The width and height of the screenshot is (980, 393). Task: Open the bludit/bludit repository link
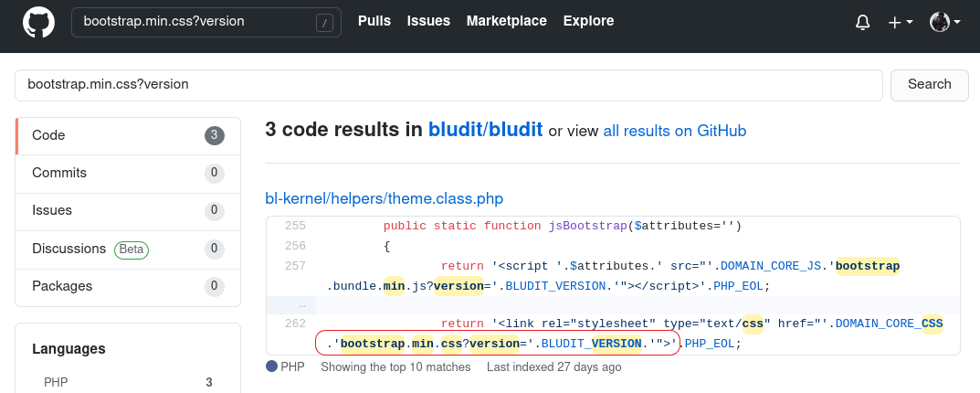pos(485,130)
